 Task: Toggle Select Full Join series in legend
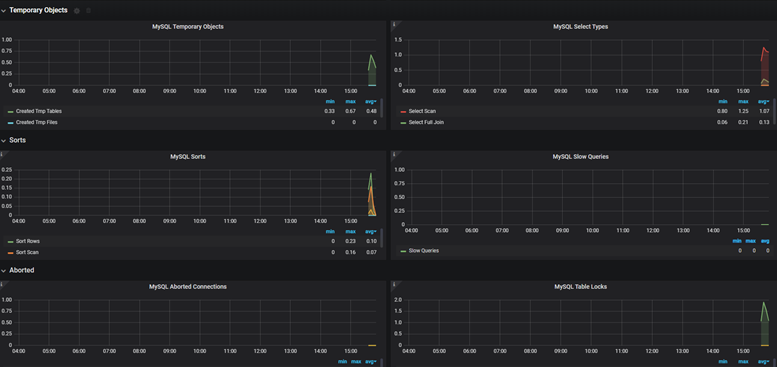tap(426, 122)
